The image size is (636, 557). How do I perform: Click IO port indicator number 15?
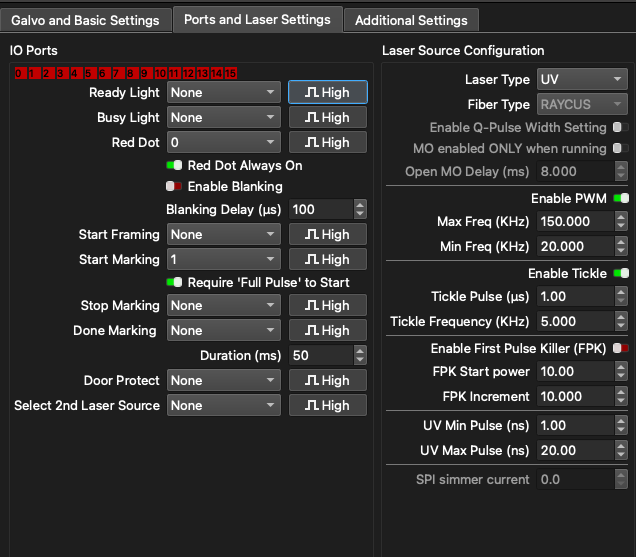point(231,73)
